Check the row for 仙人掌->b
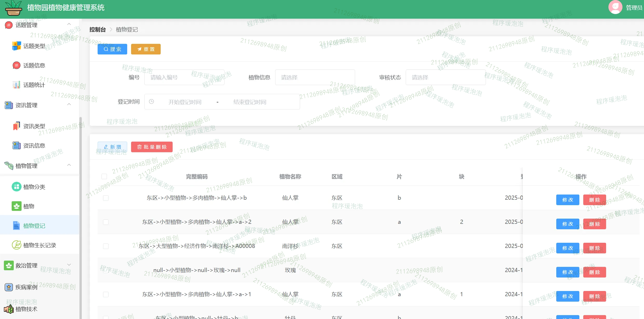 106,198
